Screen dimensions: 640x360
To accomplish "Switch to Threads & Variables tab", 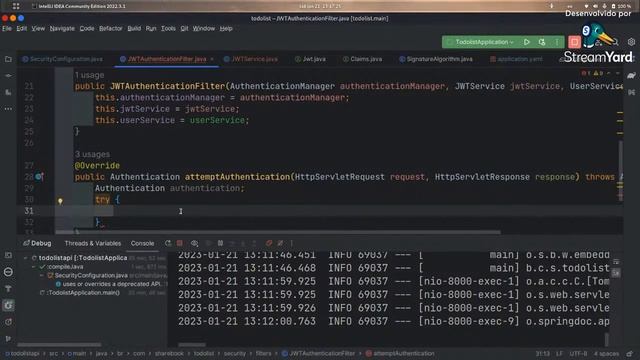I will [93, 243].
